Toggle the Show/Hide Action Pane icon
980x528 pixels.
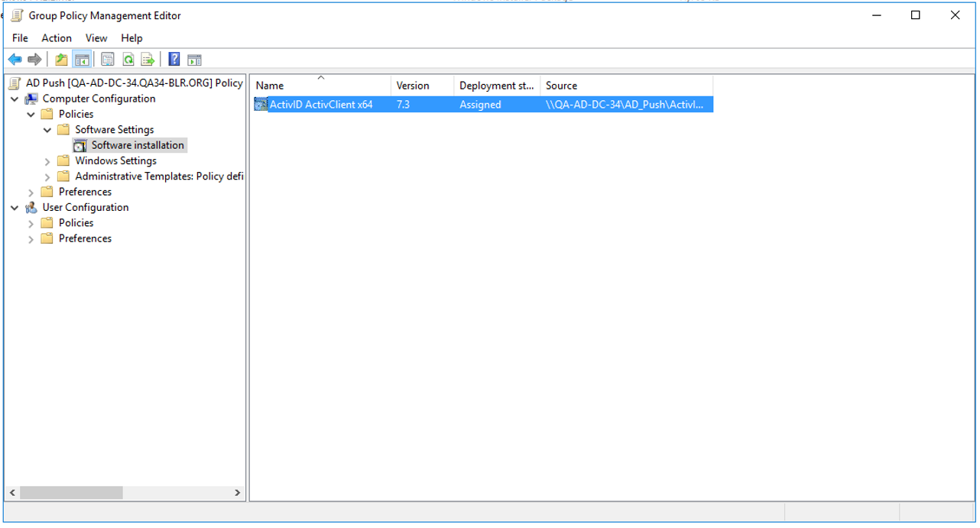pos(194,59)
